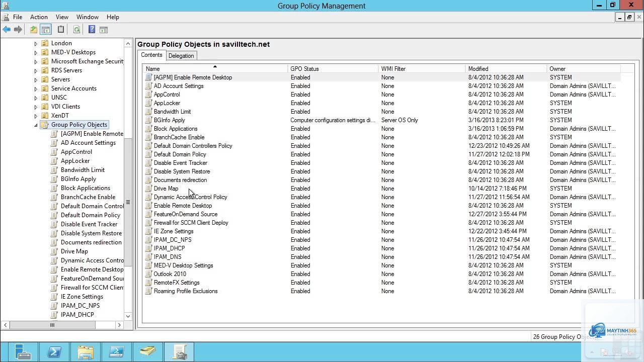This screenshot has height=362, width=644.
Task: Open Server Manager from the taskbar
Action: 23,352
